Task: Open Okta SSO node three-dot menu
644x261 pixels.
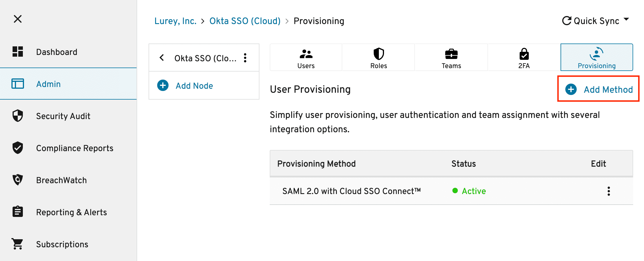Action: 245,58
